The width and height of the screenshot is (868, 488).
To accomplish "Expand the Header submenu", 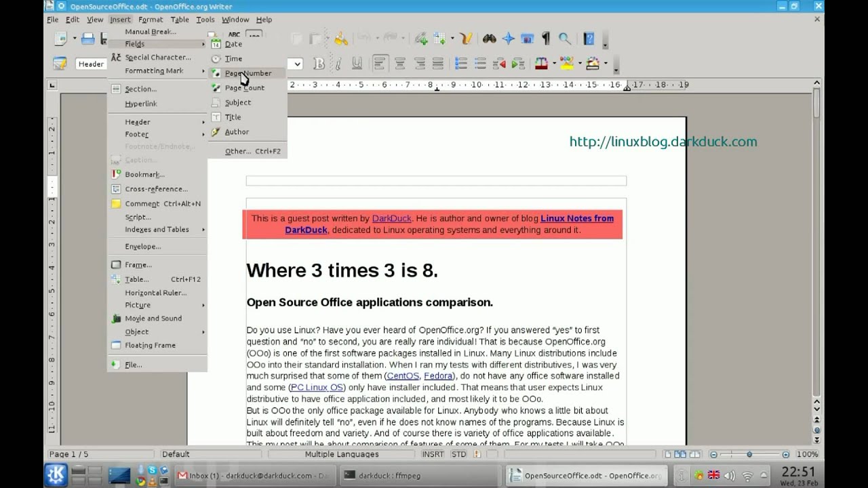I will [157, 122].
